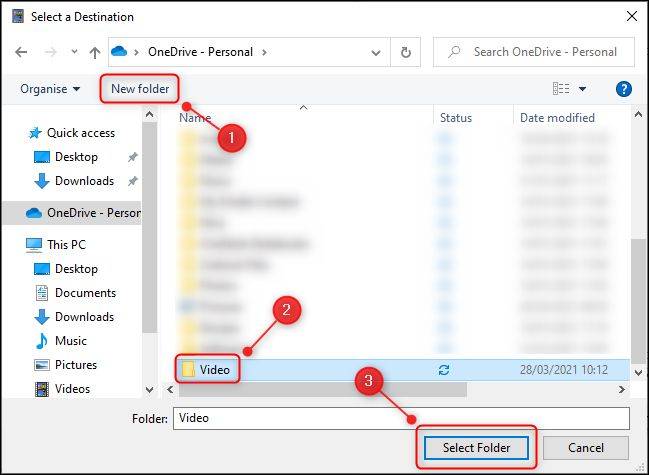Refresh the OneDrive folder listing
This screenshot has height=475, width=649.
pyautogui.click(x=406, y=52)
